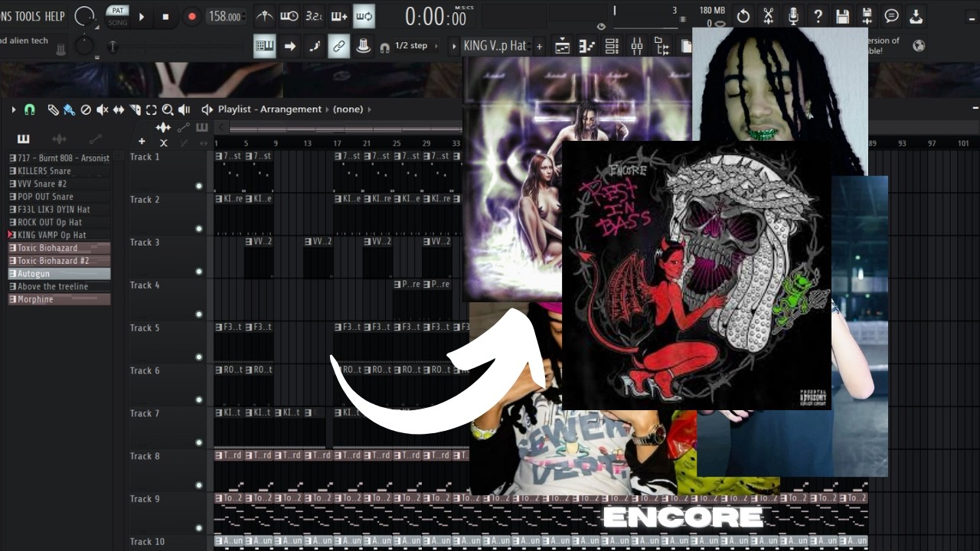Open the help question mark icon
980x551 pixels.
[x=818, y=16]
